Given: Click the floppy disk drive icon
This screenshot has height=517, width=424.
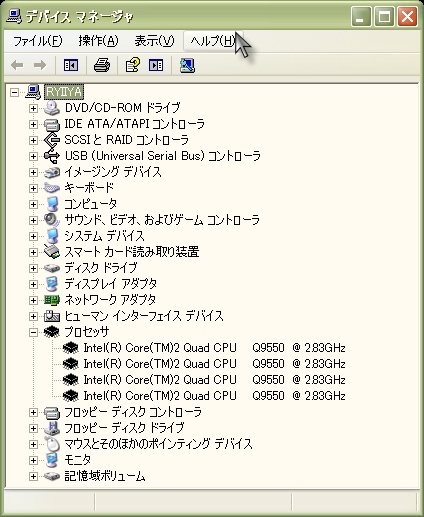Looking at the screenshot, I should click(x=52, y=428).
